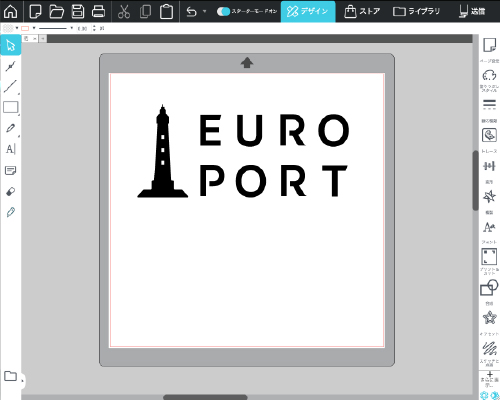Add a new document tab
The width and height of the screenshot is (500, 400).
coord(43,39)
